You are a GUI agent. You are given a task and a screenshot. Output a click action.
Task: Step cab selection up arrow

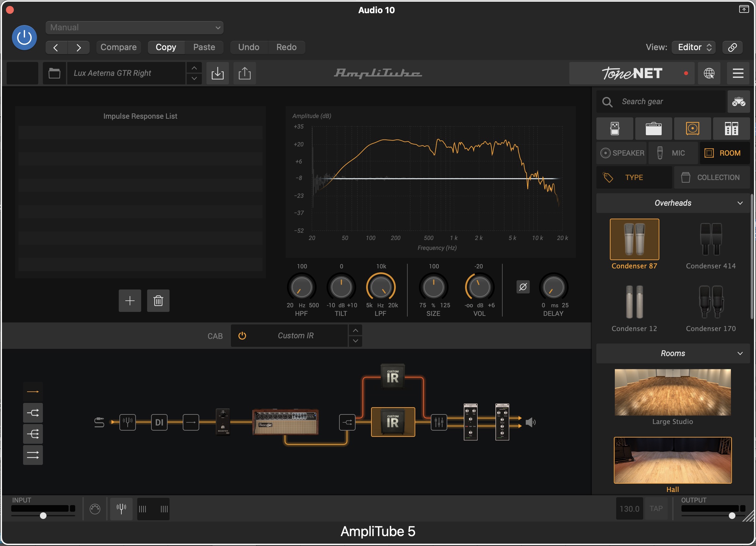pyautogui.click(x=355, y=330)
